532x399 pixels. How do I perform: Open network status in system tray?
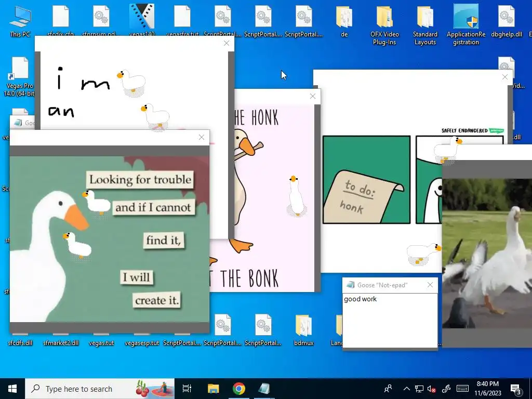(x=419, y=389)
